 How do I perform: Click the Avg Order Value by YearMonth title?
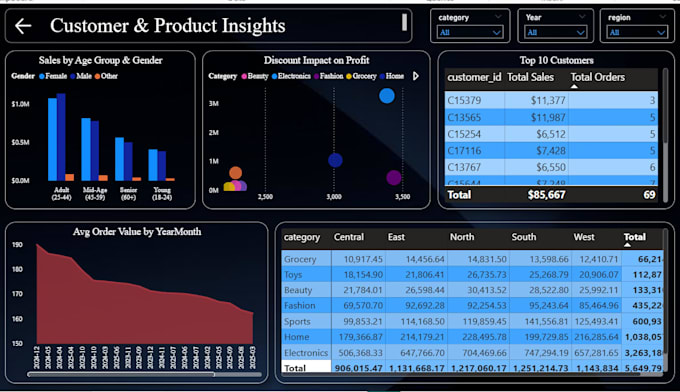coord(137,232)
